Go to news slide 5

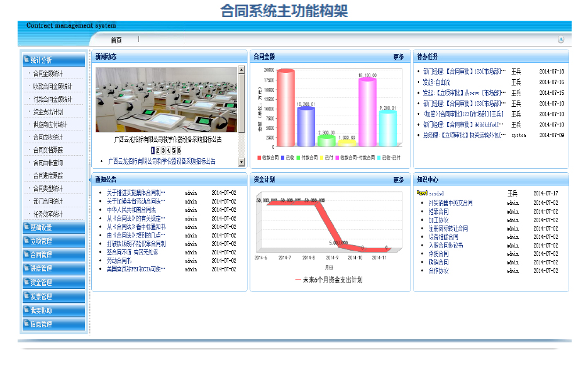(174, 150)
